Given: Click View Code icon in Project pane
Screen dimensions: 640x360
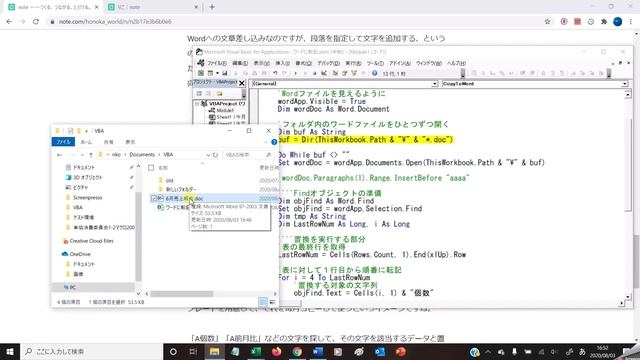Looking at the screenshot, I should coord(199,93).
